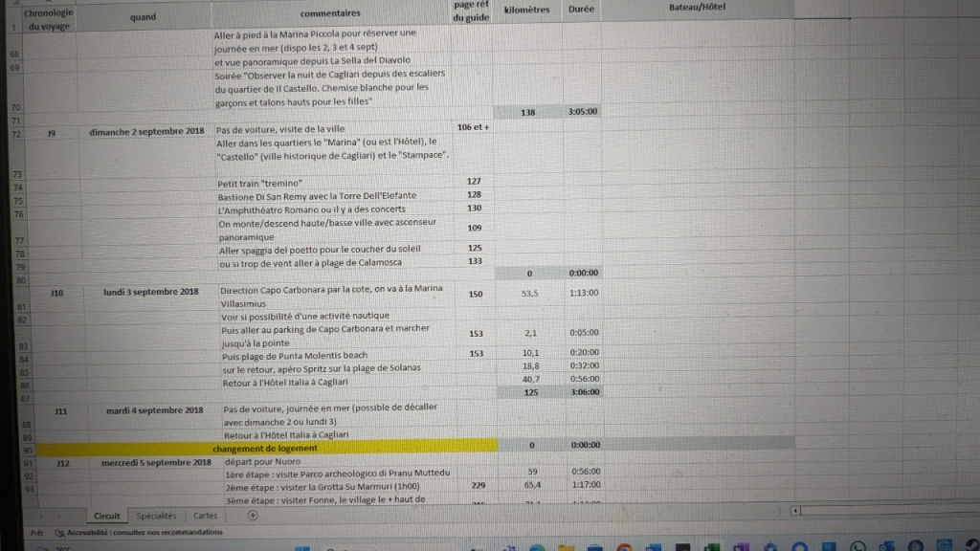Select the 'commentaires' header cell
980x551 pixels.
(x=330, y=13)
